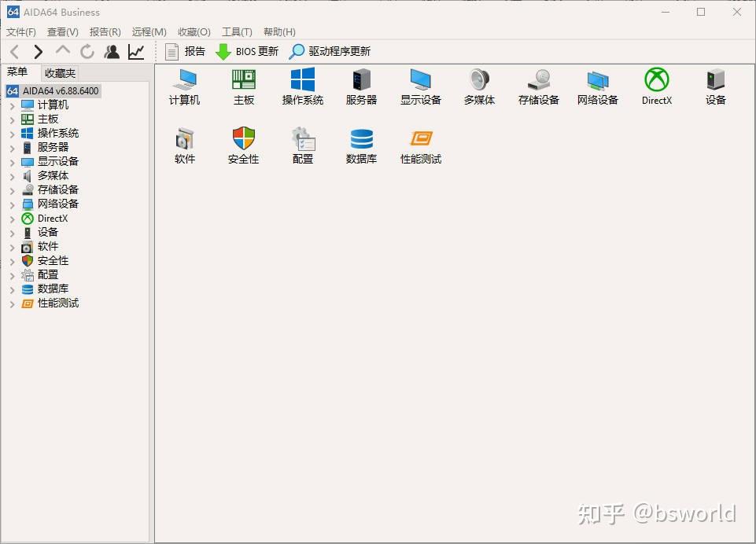Open the 配置 config icon in main panel
The width and height of the screenshot is (756, 544).
coord(303,145)
